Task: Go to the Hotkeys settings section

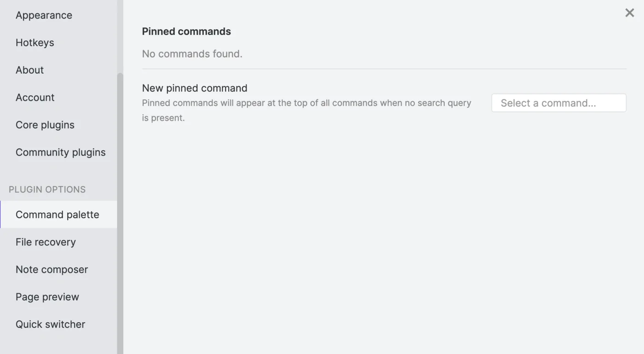Action: tap(35, 43)
